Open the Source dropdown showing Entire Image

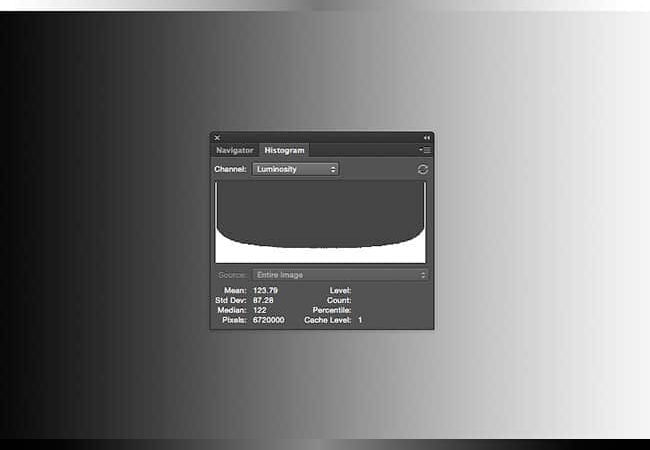(x=340, y=275)
